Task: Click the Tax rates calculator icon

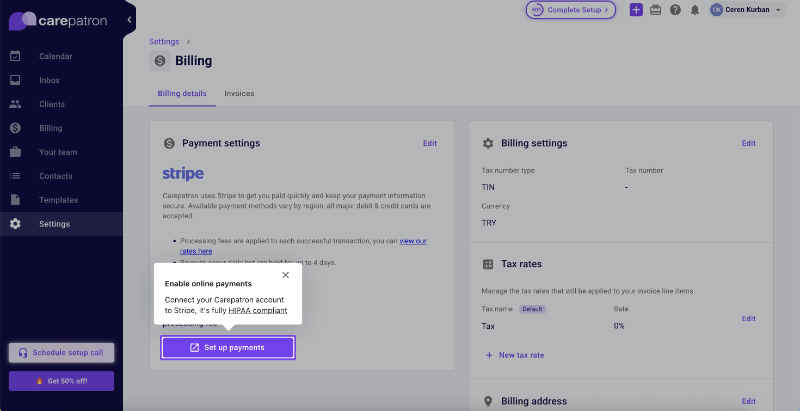Action: 488,264
